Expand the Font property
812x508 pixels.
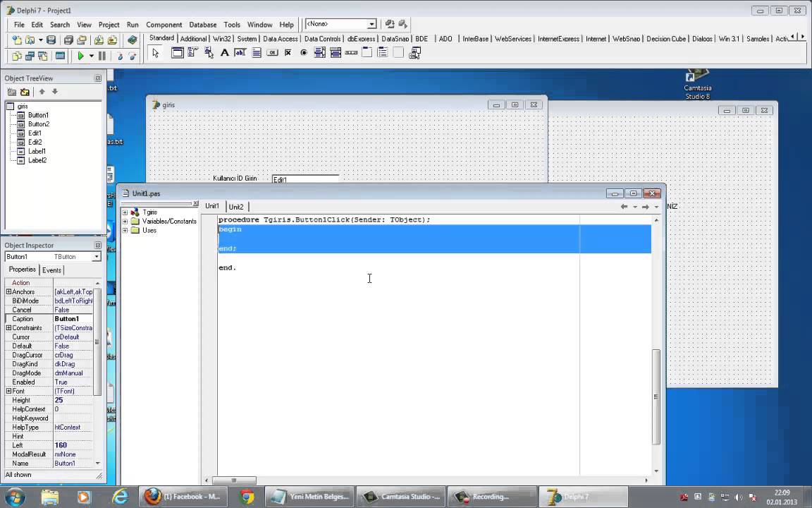(8, 391)
